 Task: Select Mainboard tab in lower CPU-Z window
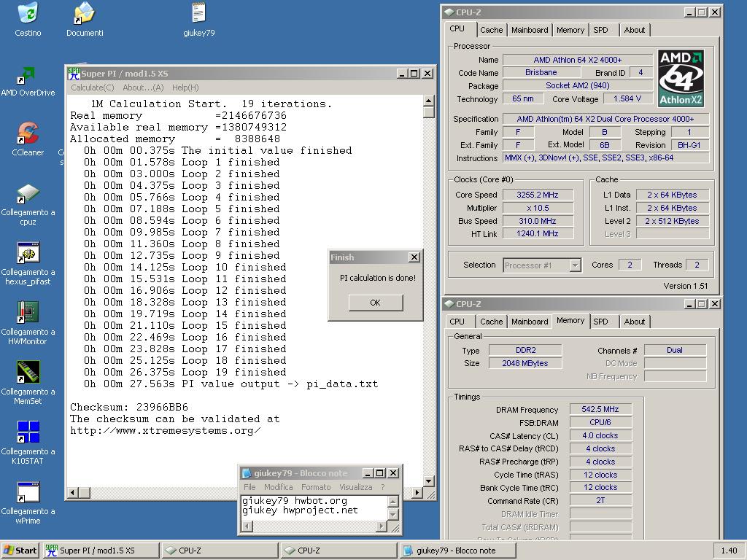(x=530, y=322)
